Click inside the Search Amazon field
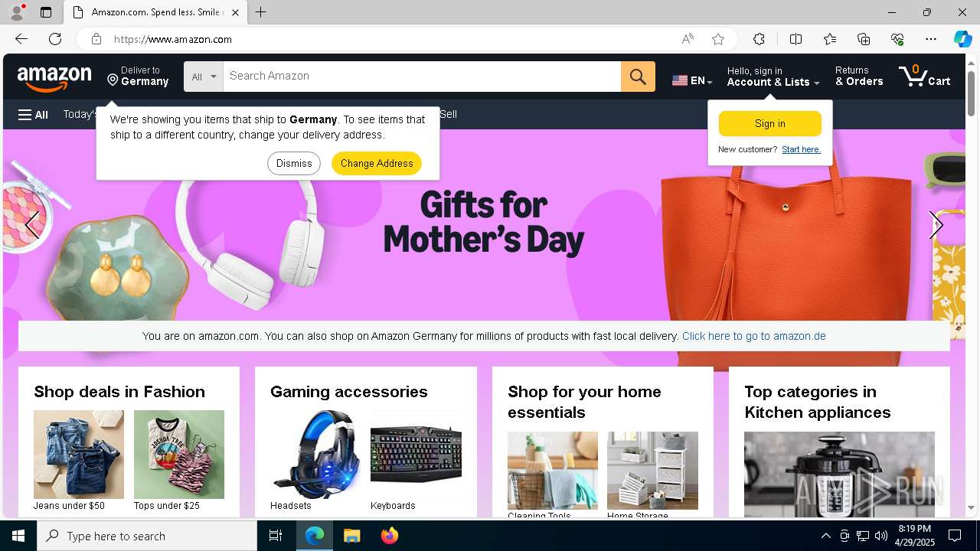This screenshot has width=980, height=551. (x=422, y=77)
